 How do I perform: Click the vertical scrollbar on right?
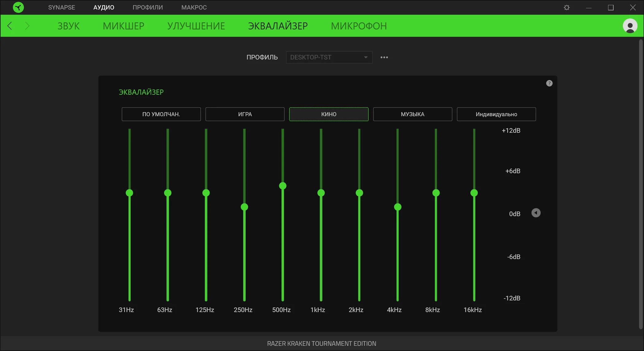point(641,184)
